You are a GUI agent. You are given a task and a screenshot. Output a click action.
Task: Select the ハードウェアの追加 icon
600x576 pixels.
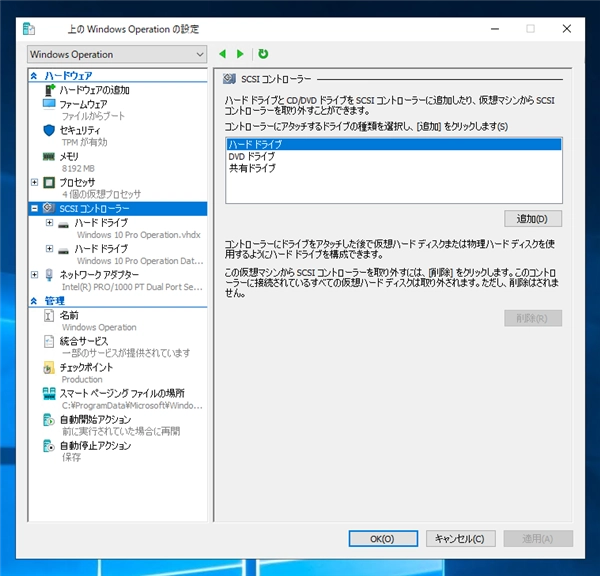(x=49, y=90)
